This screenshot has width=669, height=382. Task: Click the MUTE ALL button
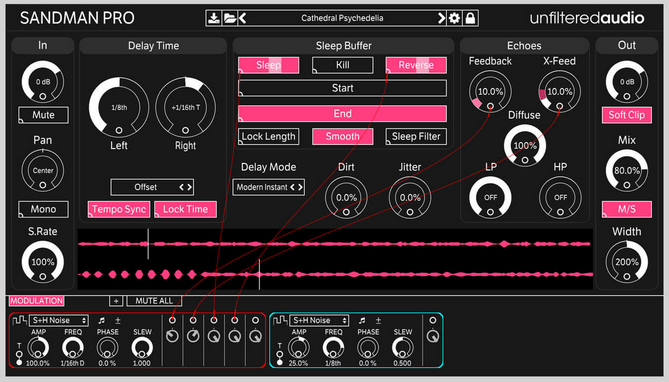pyautogui.click(x=154, y=301)
